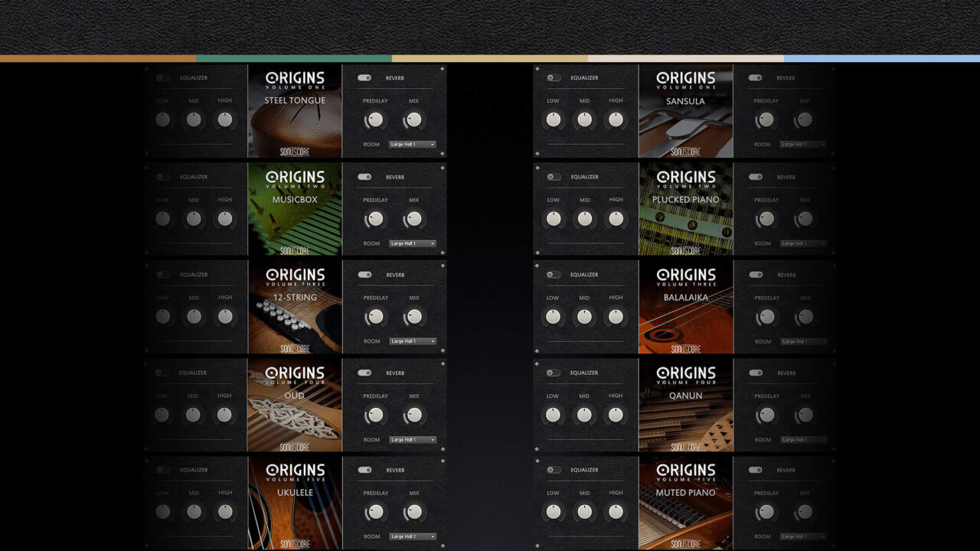Expand the Room dropdown on the 12-String panel

(413, 341)
